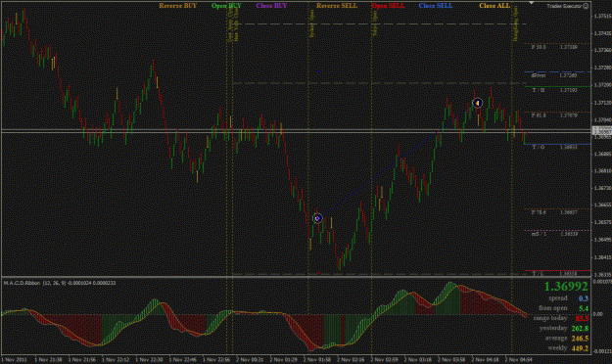This screenshot has width=612, height=364.
Task: Click the F 78.6 Fibonacci level label
Action: [x=539, y=212]
